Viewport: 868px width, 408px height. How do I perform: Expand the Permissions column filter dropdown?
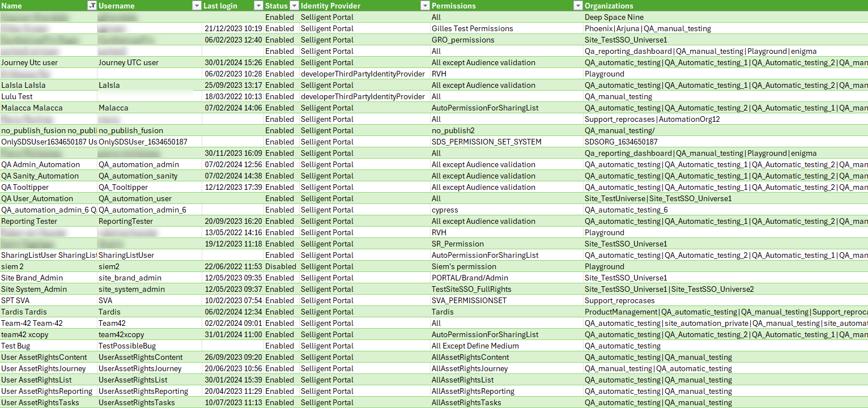tap(577, 6)
